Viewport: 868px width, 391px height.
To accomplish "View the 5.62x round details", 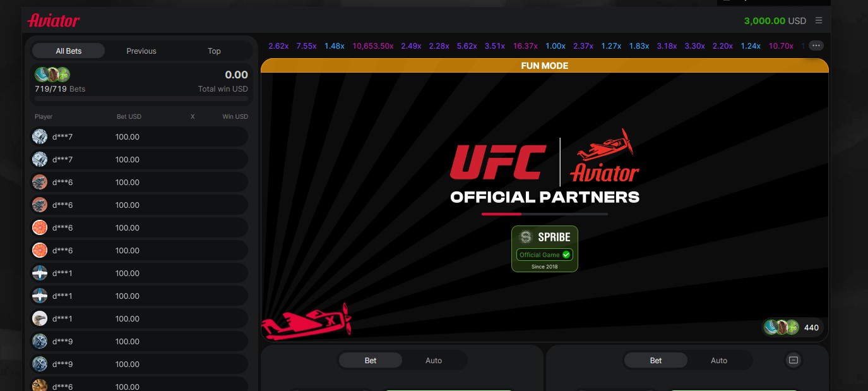I will tap(467, 46).
